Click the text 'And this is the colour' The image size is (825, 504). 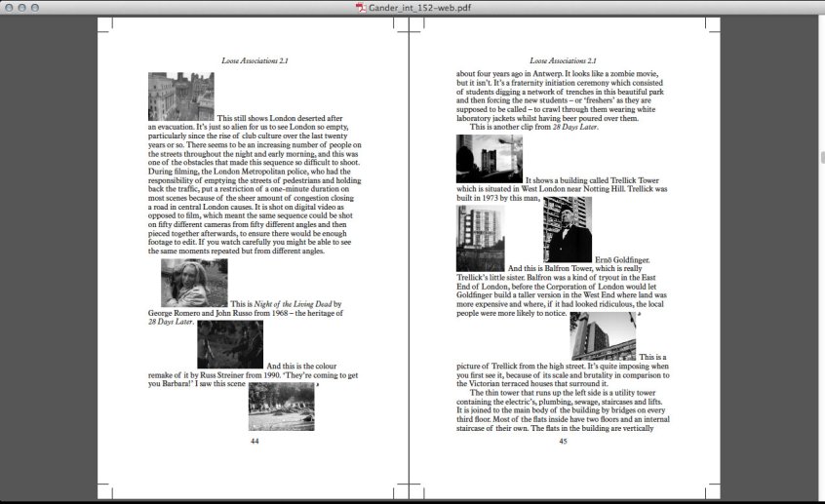coord(301,367)
